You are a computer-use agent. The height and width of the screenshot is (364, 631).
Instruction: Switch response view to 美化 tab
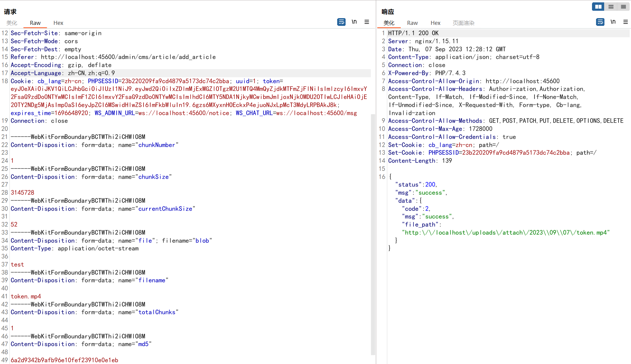pos(389,23)
